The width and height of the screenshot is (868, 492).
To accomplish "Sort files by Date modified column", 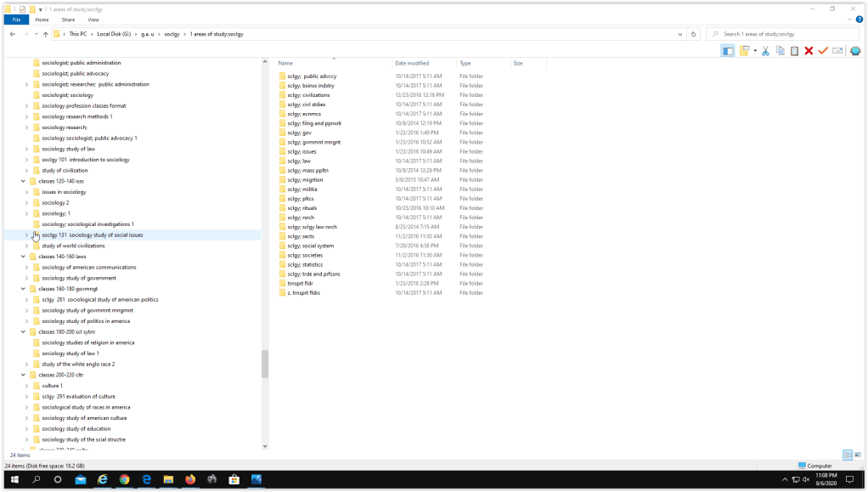I will pyautogui.click(x=412, y=64).
